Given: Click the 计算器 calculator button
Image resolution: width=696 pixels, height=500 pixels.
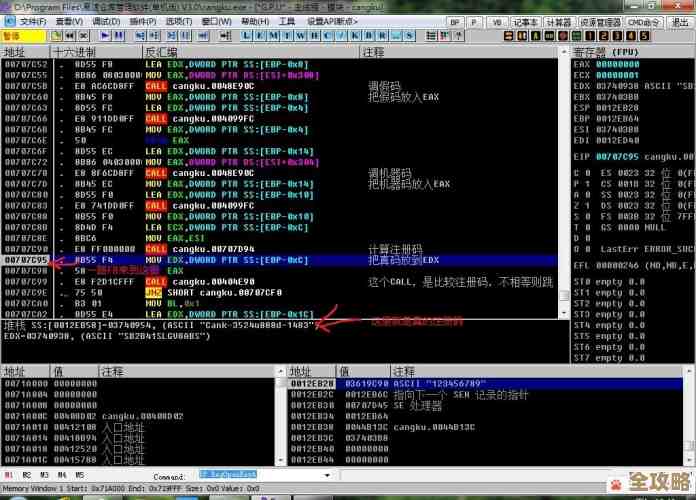Looking at the screenshot, I should click(x=559, y=20).
